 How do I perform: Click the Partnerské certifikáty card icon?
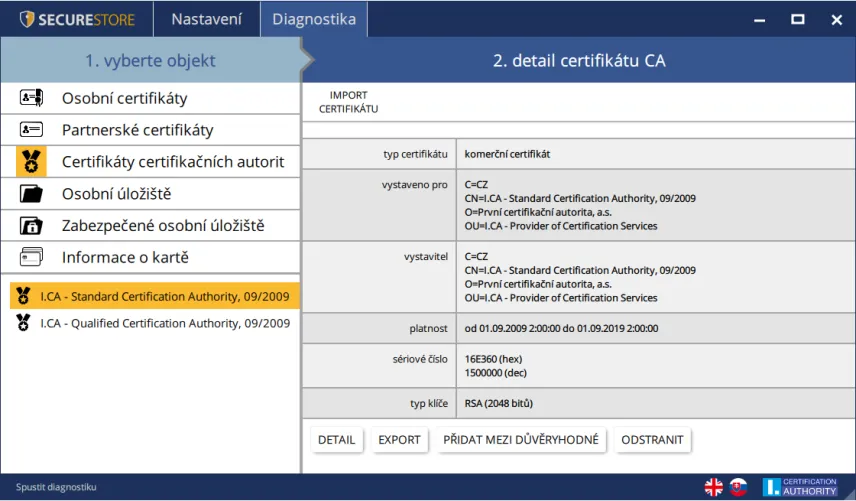31,130
